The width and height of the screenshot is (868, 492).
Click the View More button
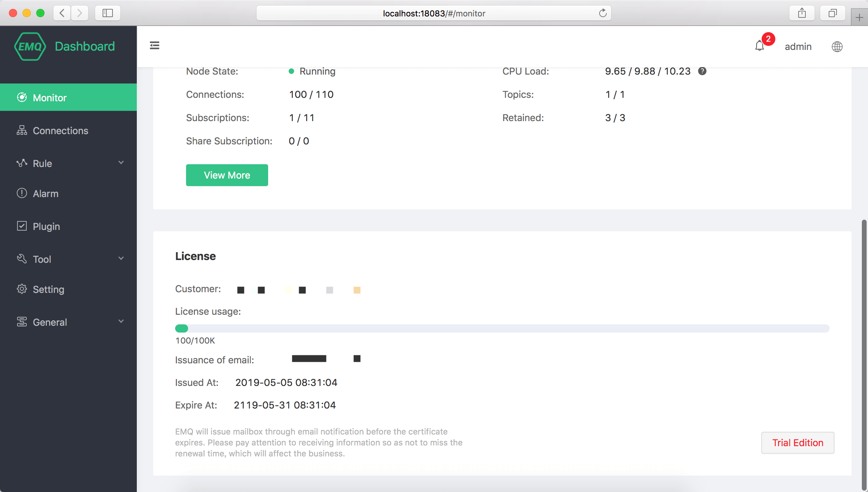(227, 175)
